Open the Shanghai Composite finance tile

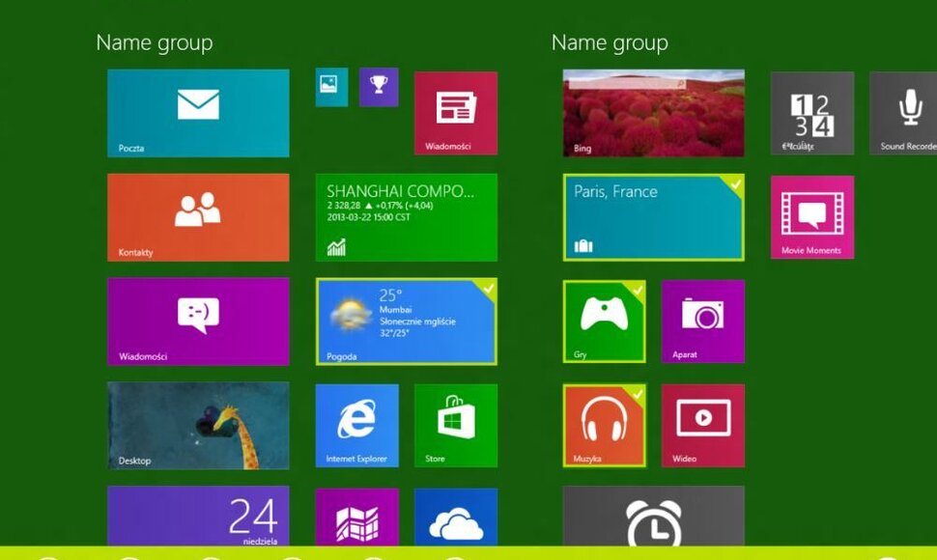click(x=407, y=217)
